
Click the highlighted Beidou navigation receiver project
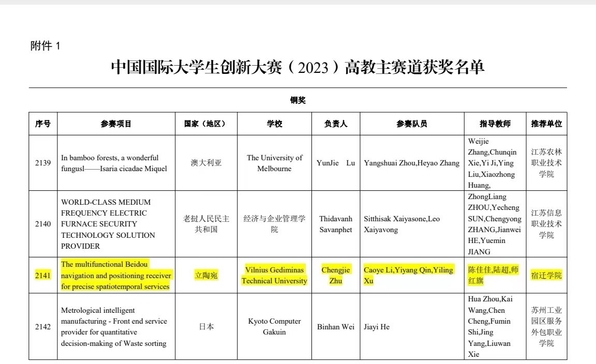click(116, 276)
